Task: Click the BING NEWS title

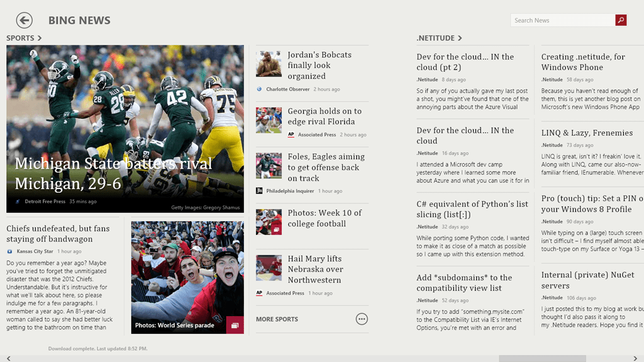Action: (79, 20)
